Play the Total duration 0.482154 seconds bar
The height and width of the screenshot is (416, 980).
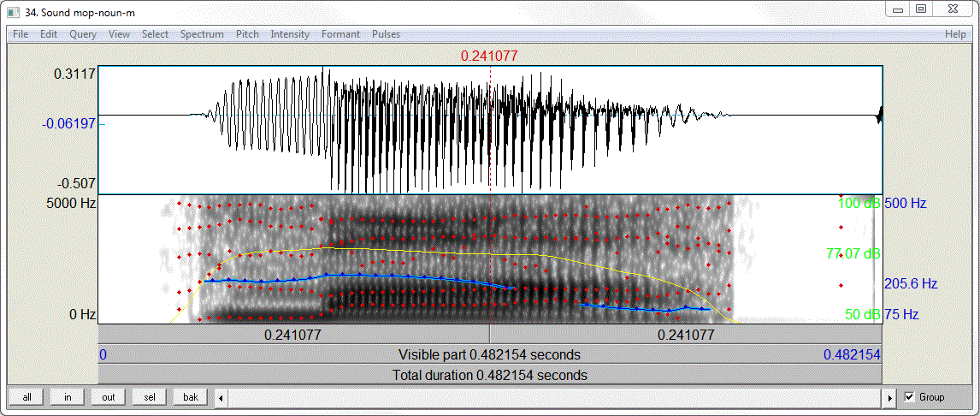pyautogui.click(x=490, y=375)
